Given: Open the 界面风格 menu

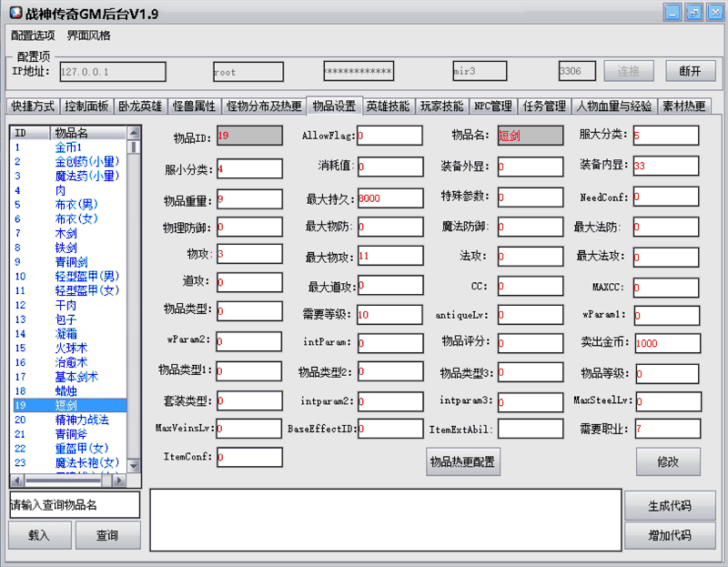Looking at the screenshot, I should [x=88, y=35].
